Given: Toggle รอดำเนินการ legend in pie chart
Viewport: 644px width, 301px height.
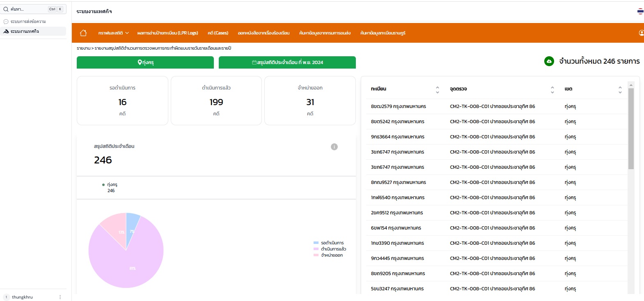Looking at the screenshot, I should point(329,243).
